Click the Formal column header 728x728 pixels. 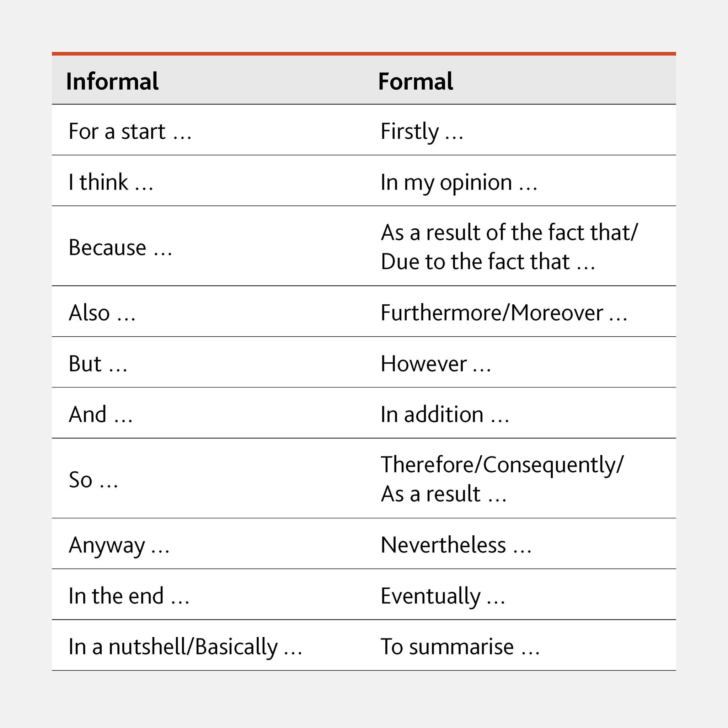(x=416, y=81)
